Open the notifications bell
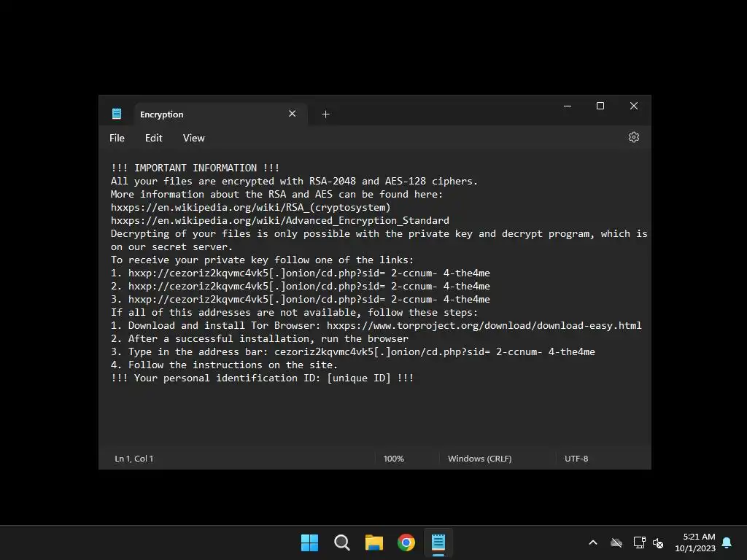Image resolution: width=747 pixels, height=560 pixels. click(x=727, y=542)
